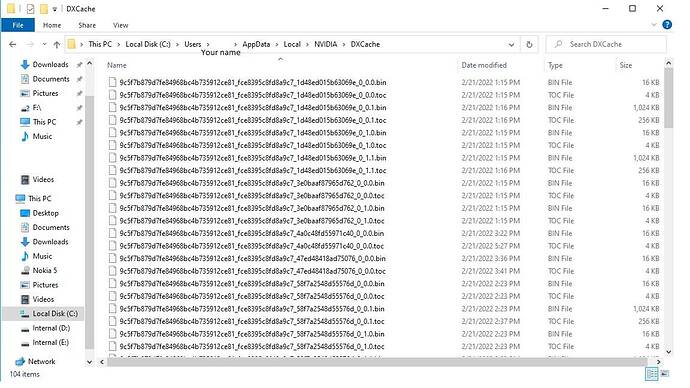Image resolution: width=690 pixels, height=388 pixels.
Task: Click the Search DXCache field
Action: [x=606, y=44]
